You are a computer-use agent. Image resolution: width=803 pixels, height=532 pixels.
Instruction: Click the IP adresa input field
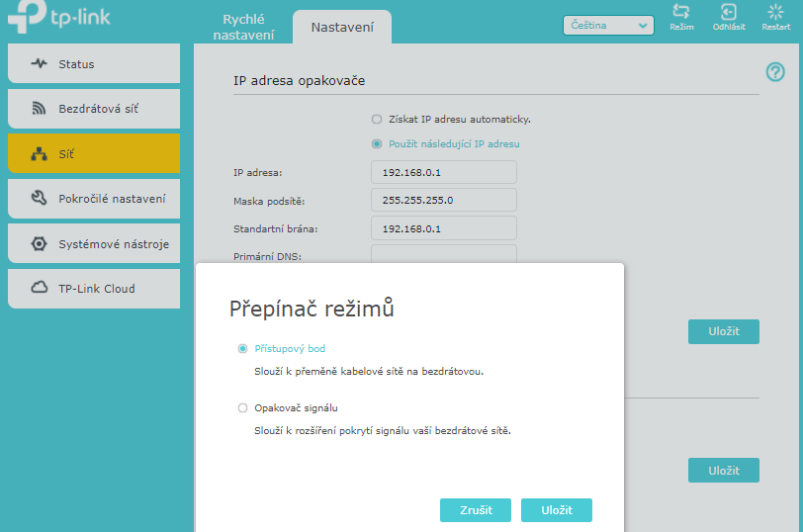click(x=443, y=172)
